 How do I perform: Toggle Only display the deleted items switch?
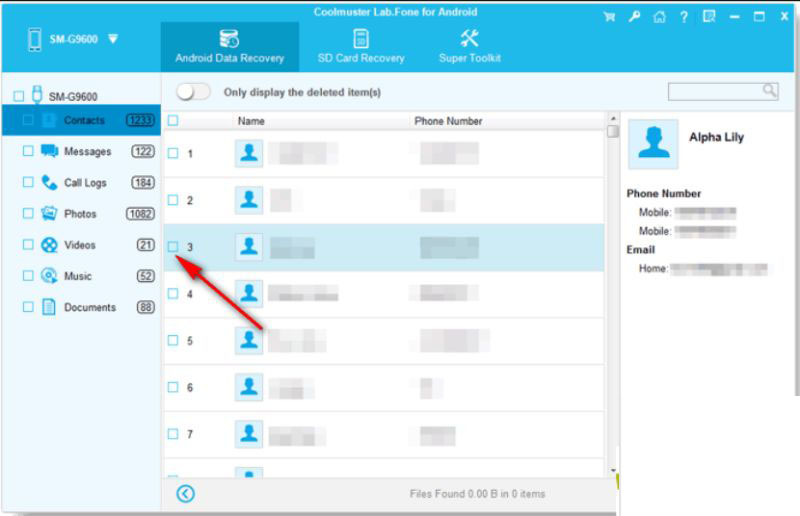(x=193, y=92)
